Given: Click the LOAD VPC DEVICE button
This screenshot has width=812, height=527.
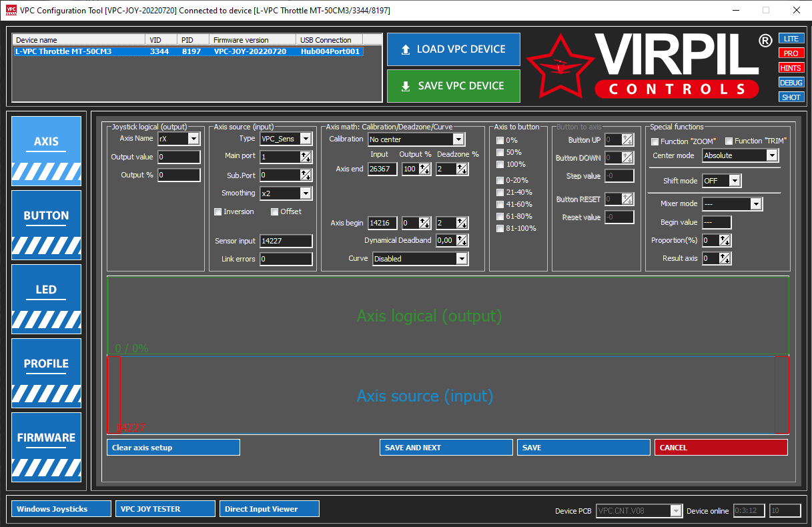Looking at the screenshot, I should 454,49.
